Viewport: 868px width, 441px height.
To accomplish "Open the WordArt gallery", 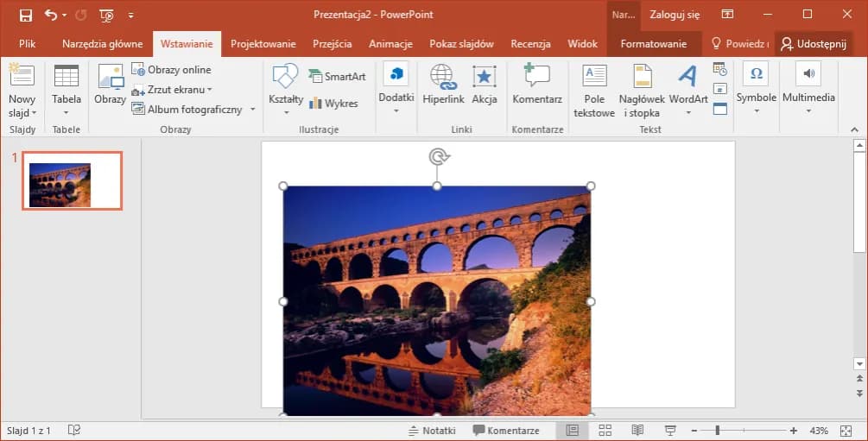I will click(x=687, y=79).
